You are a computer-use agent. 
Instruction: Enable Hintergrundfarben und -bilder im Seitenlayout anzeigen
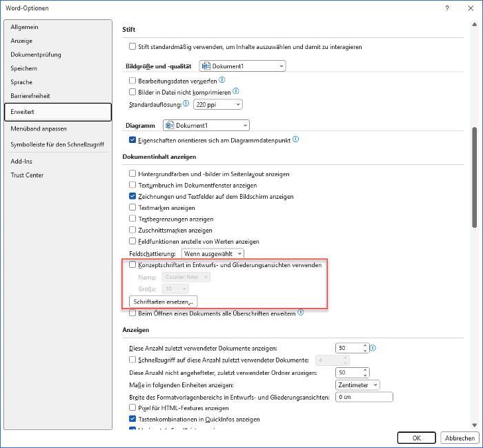(x=132, y=173)
